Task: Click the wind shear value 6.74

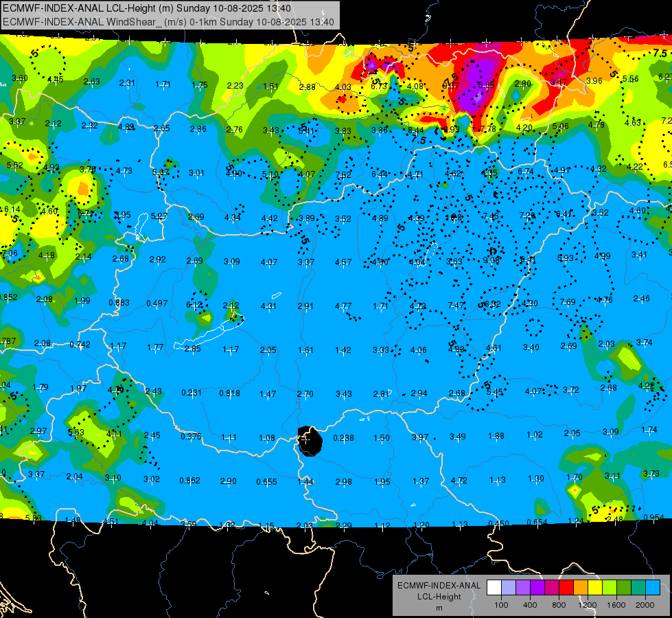Action: click(526, 172)
